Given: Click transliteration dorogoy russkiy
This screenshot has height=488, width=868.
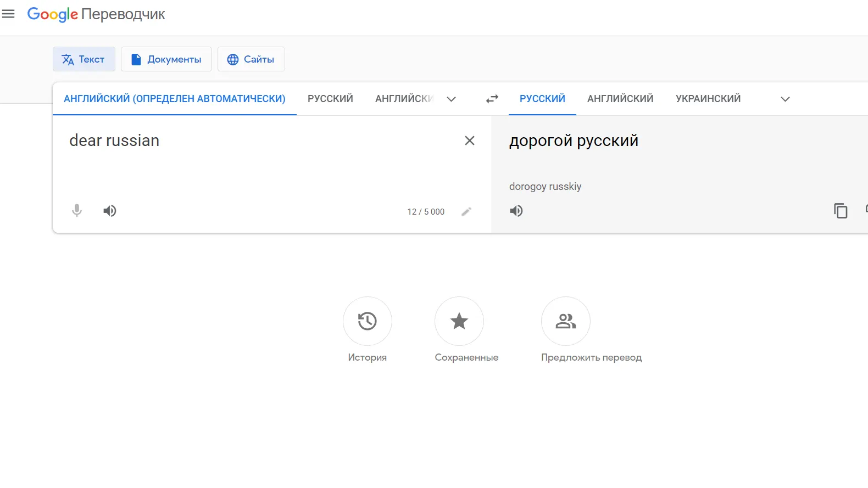Looking at the screenshot, I should (x=545, y=187).
